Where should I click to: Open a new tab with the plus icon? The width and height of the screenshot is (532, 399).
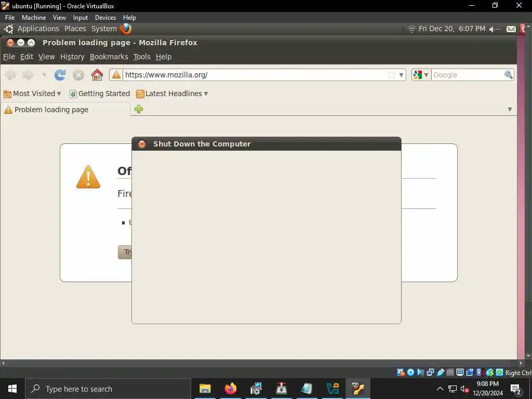pos(139,109)
